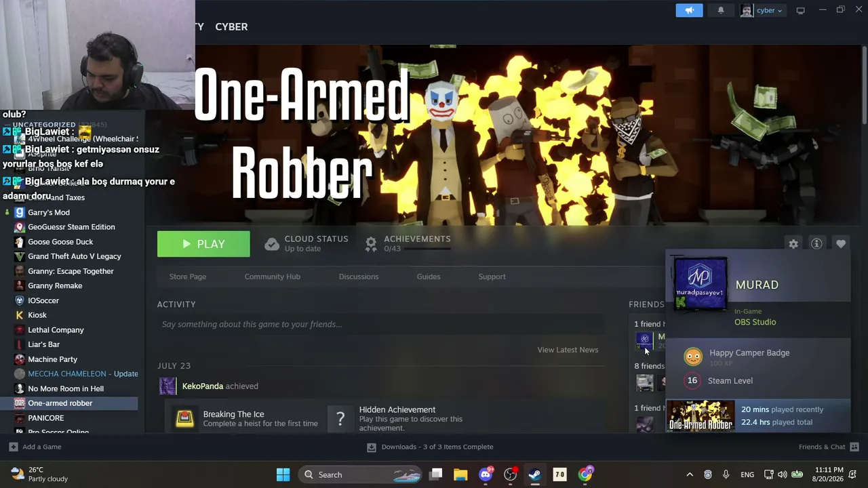Select Granny Remake icon in library
The width and height of the screenshot is (868, 488).
click(20, 285)
